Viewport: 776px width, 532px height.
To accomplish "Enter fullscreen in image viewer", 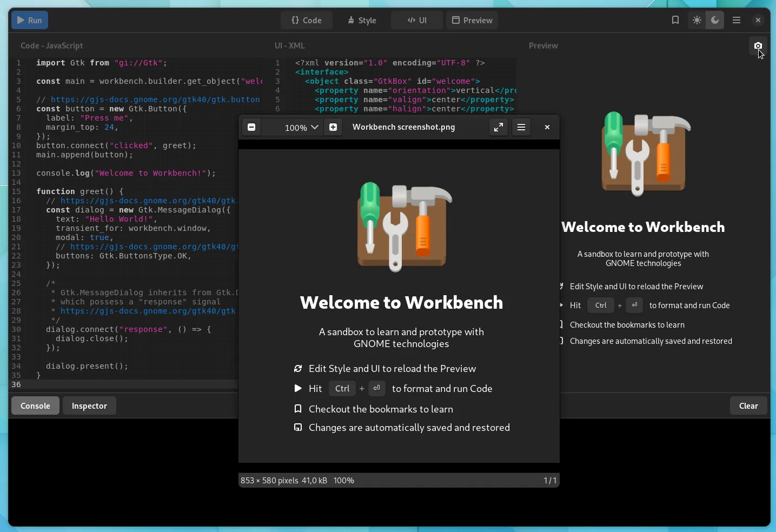I will point(498,127).
